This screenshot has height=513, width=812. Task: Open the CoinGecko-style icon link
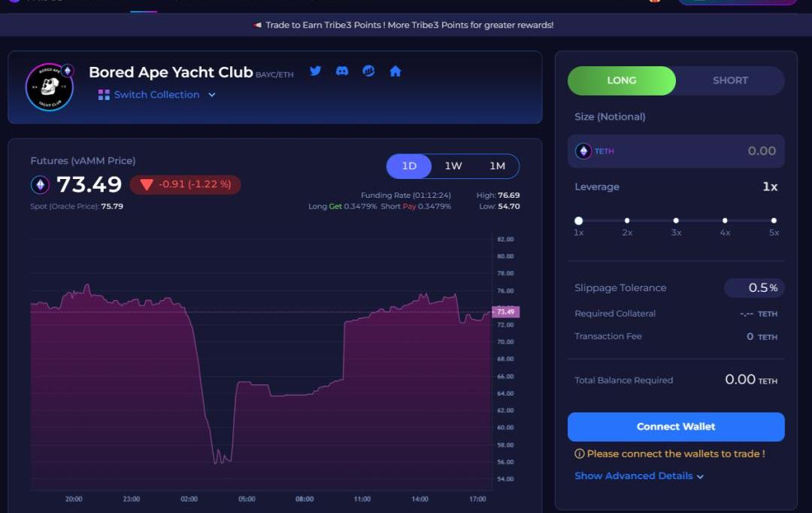pos(368,71)
